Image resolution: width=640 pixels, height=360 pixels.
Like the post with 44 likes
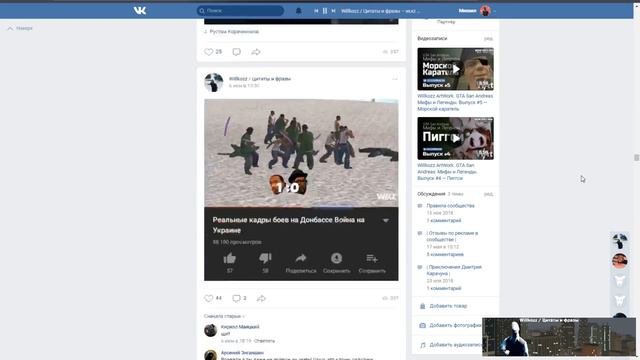tap(209, 298)
